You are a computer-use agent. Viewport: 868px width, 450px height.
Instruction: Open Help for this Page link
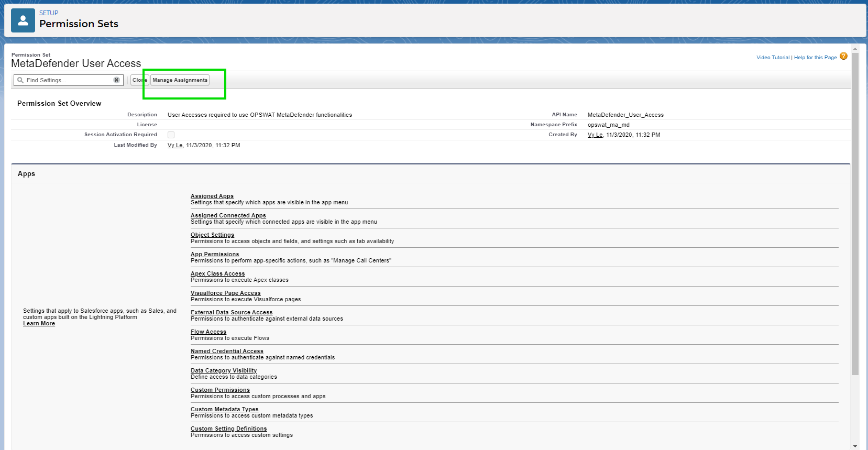(x=815, y=58)
